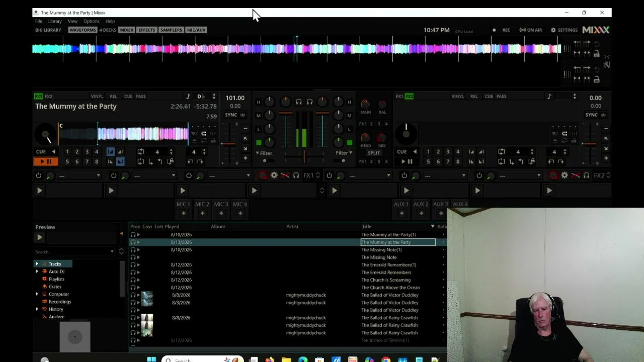Toggle the WAVEFORMS section
This screenshot has height=362, width=644.
(83, 30)
